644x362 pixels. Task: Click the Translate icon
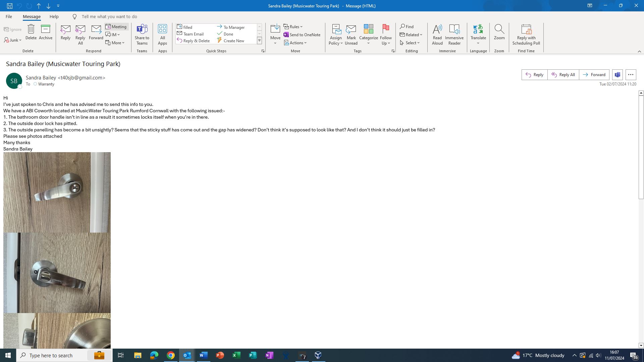click(478, 29)
